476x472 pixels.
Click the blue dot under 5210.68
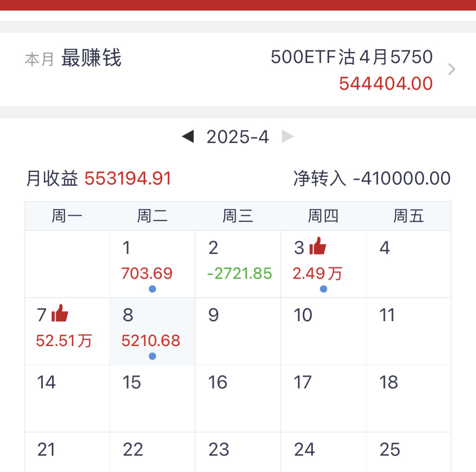tap(153, 356)
